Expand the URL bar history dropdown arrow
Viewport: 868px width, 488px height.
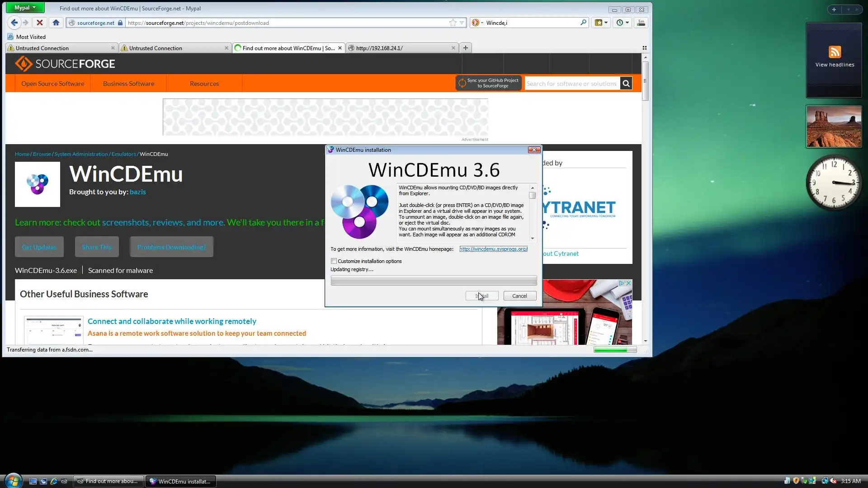click(x=462, y=23)
